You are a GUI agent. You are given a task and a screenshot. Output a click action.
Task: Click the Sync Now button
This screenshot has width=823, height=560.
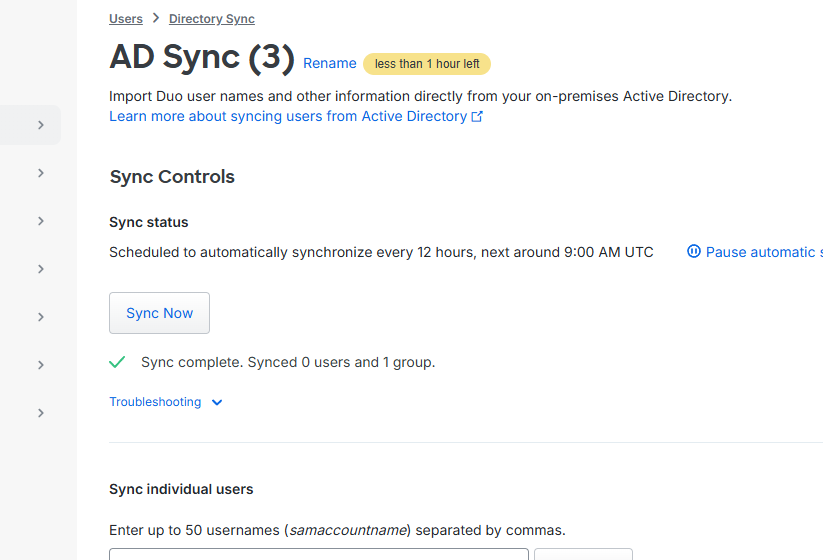(160, 313)
